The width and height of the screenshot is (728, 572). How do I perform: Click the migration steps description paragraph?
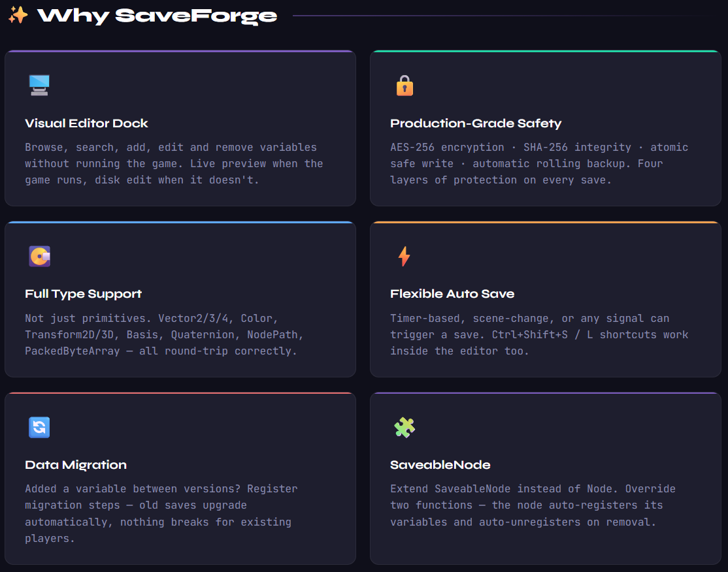tap(161, 513)
